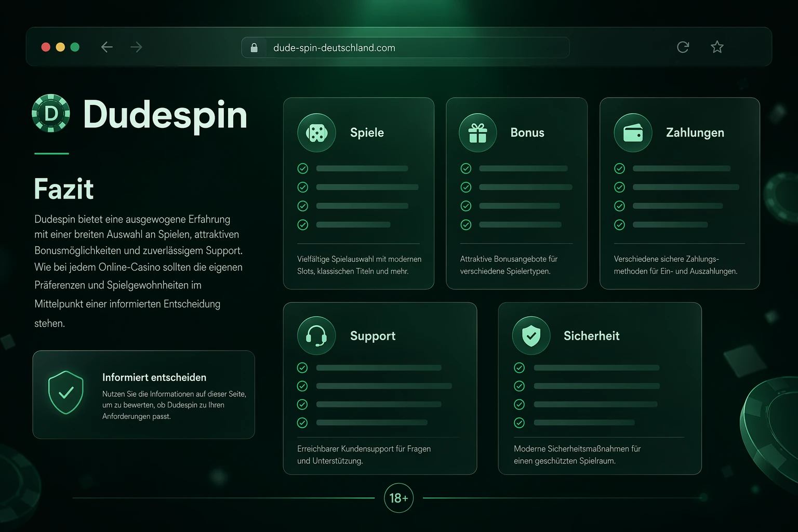Toggle first checkmark in Sicherheit card
798x532 pixels.
click(x=519, y=368)
